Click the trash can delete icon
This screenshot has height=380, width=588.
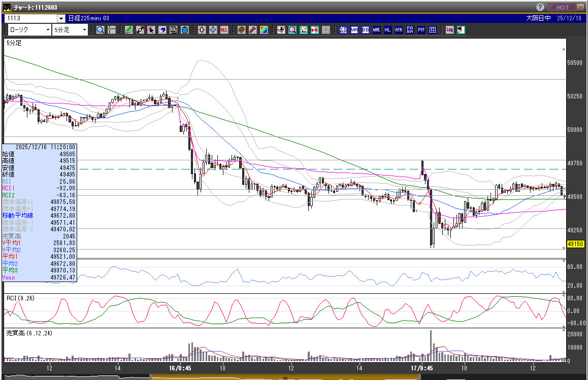tap(184, 30)
